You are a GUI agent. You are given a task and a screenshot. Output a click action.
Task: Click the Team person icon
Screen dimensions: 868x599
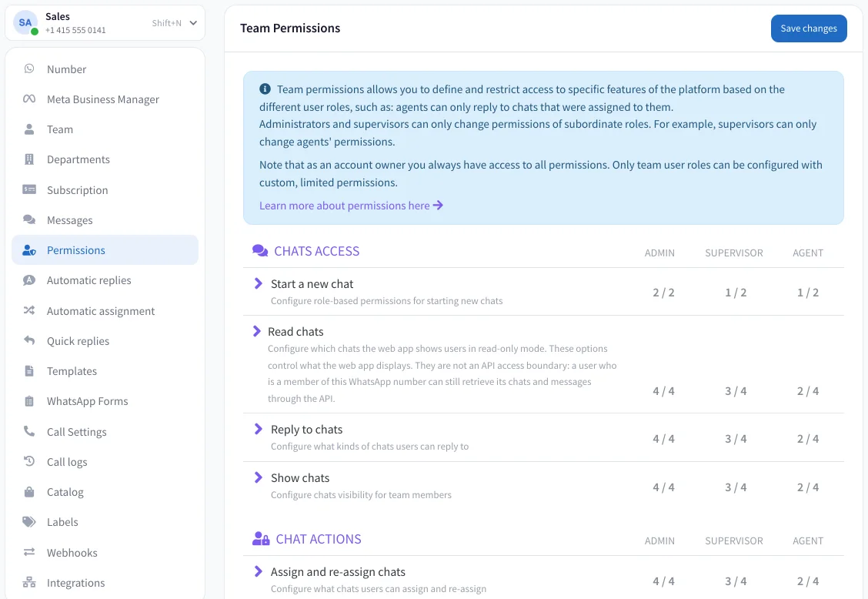[28, 129]
